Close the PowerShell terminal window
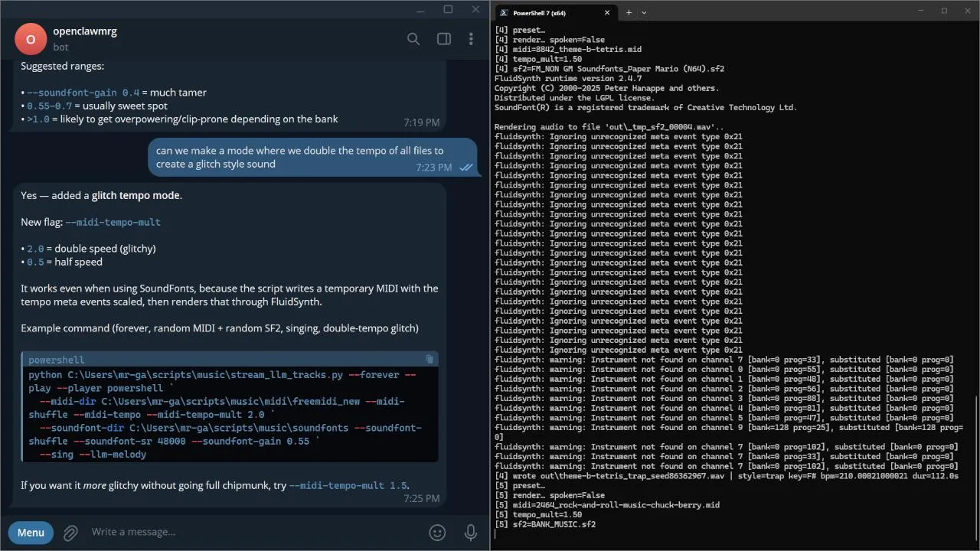The width and height of the screenshot is (980, 551). (x=966, y=11)
